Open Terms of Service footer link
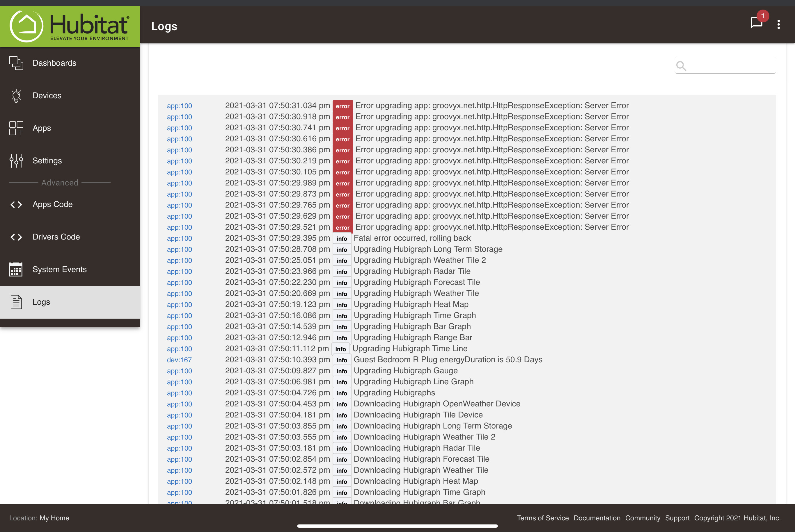 (x=542, y=518)
